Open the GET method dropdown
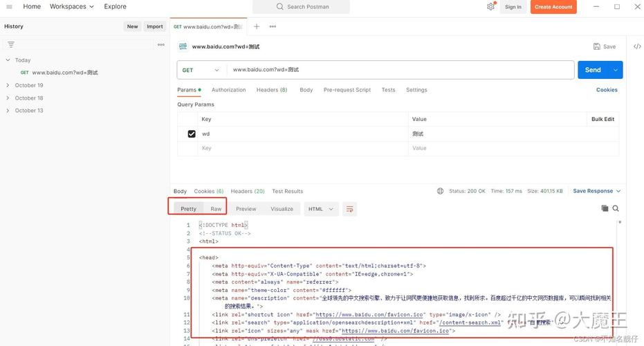 [x=201, y=70]
